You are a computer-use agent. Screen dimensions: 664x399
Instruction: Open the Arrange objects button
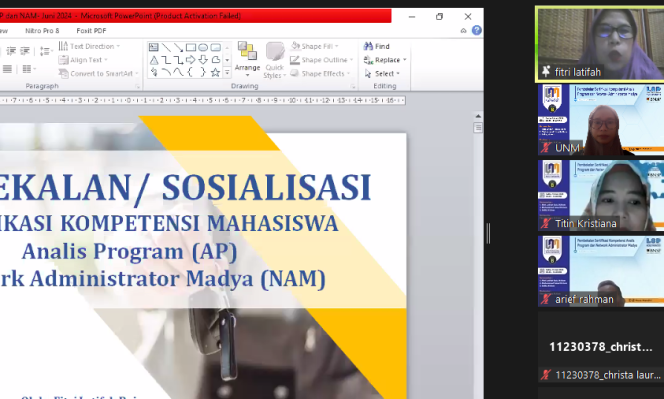pos(247,59)
